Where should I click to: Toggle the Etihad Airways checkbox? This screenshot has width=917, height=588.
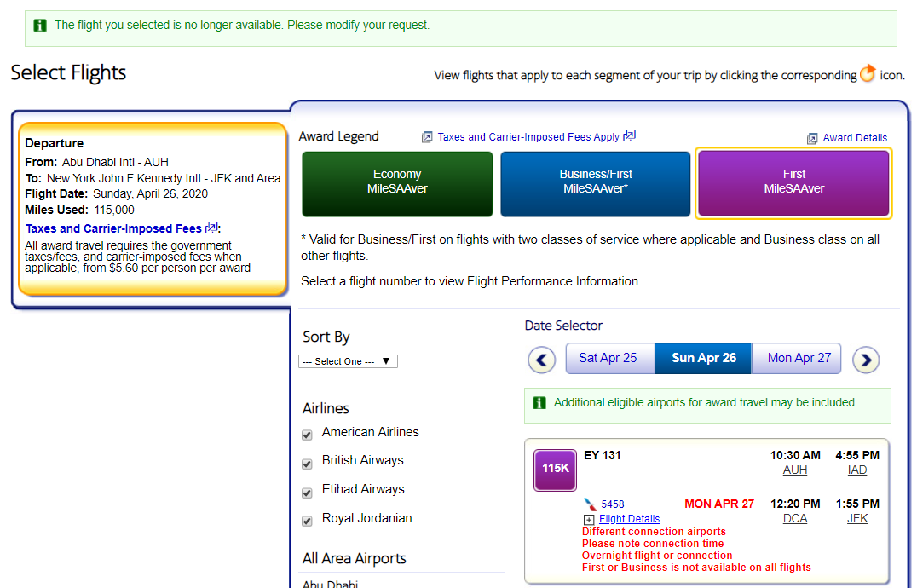(307, 493)
